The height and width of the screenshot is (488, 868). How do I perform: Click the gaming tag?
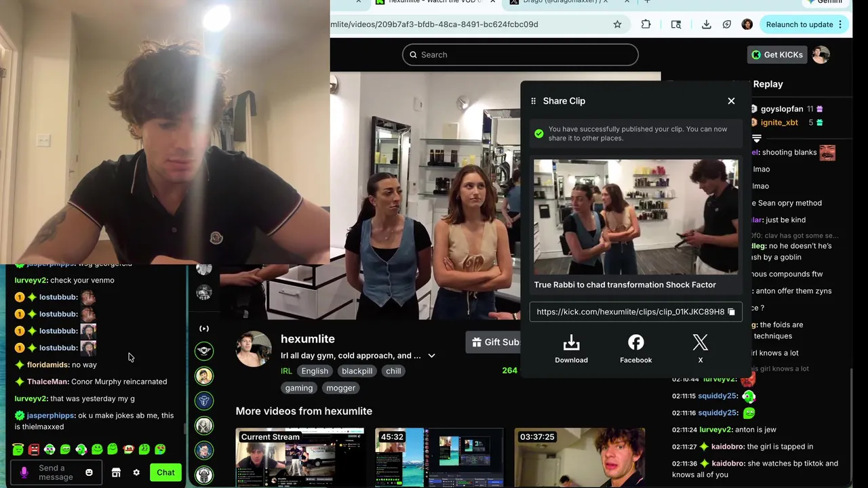tap(299, 388)
